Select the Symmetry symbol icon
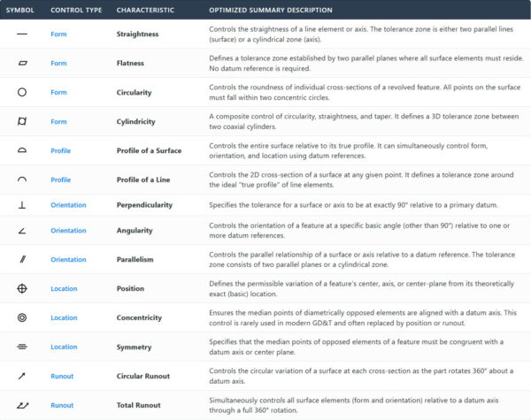Screen dimensions: 531x420 (22, 347)
